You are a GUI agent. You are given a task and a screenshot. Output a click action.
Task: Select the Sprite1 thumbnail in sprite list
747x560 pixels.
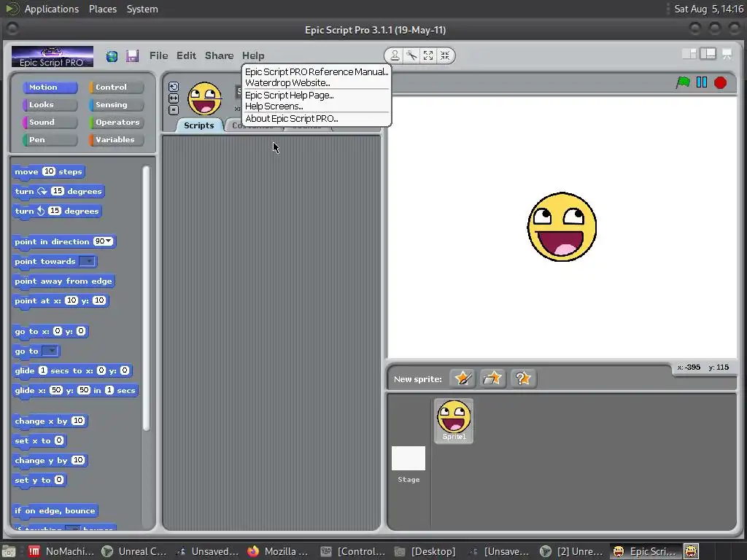[454, 421]
